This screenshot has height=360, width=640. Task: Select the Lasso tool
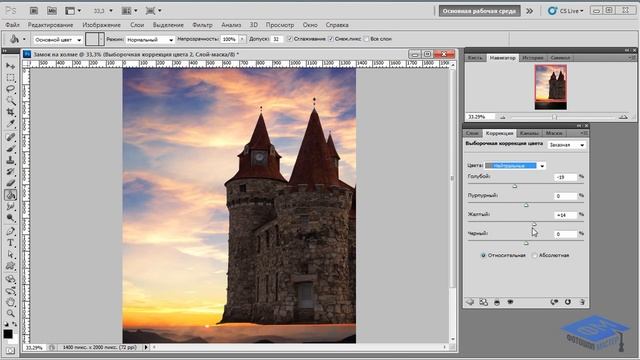(10, 89)
